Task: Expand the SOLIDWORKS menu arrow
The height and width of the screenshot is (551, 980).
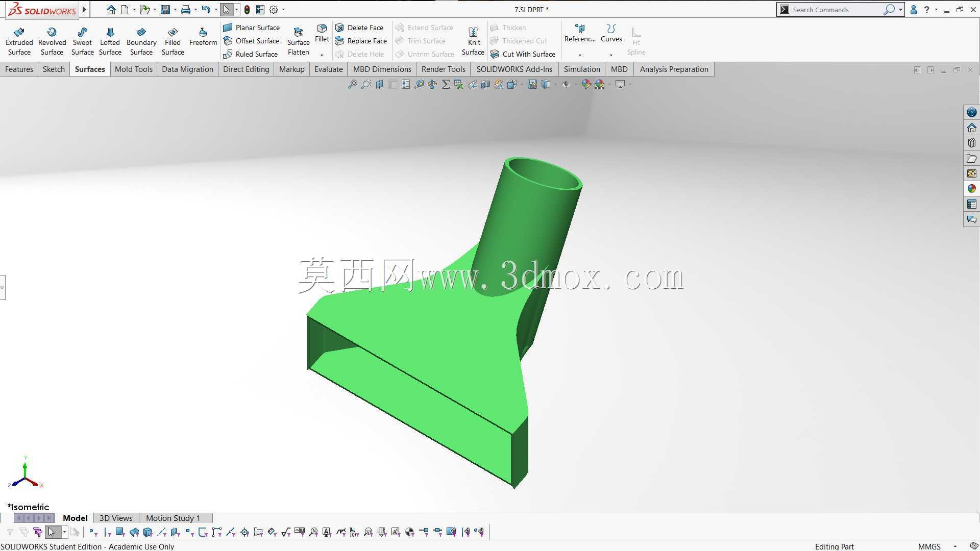Action: tap(84, 9)
